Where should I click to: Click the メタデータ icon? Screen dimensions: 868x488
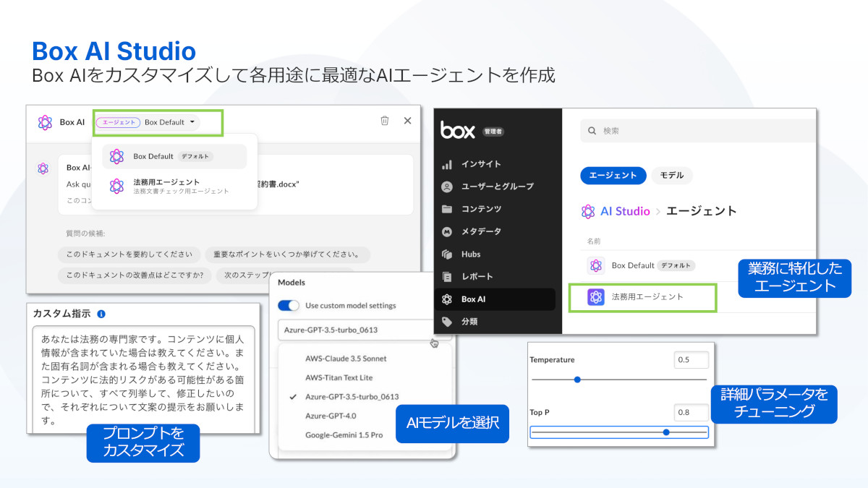[x=447, y=231]
